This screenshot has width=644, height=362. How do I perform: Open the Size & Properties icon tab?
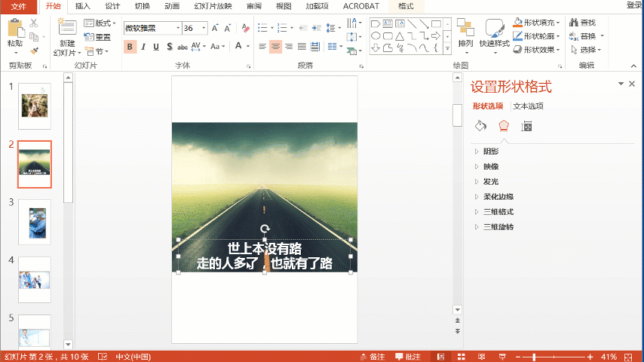526,127
